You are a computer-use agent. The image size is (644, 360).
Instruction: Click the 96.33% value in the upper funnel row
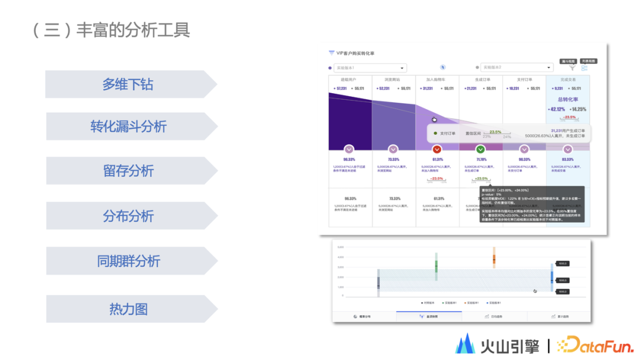[x=349, y=159]
